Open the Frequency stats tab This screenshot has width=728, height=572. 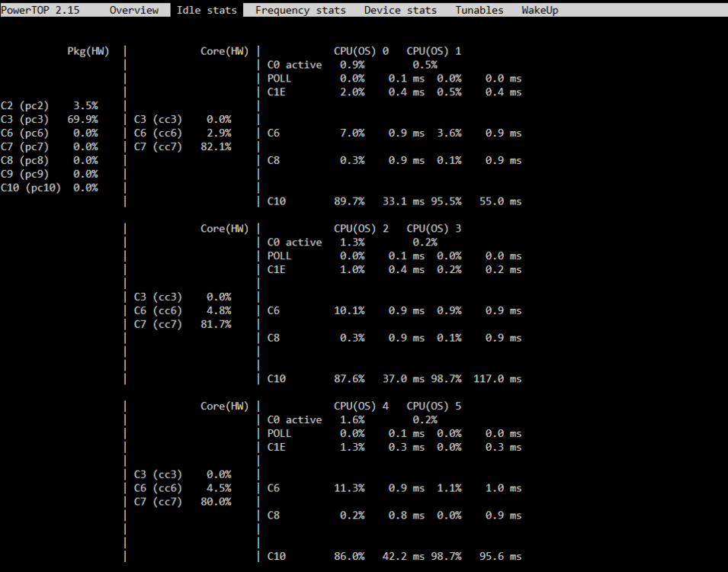(x=300, y=10)
